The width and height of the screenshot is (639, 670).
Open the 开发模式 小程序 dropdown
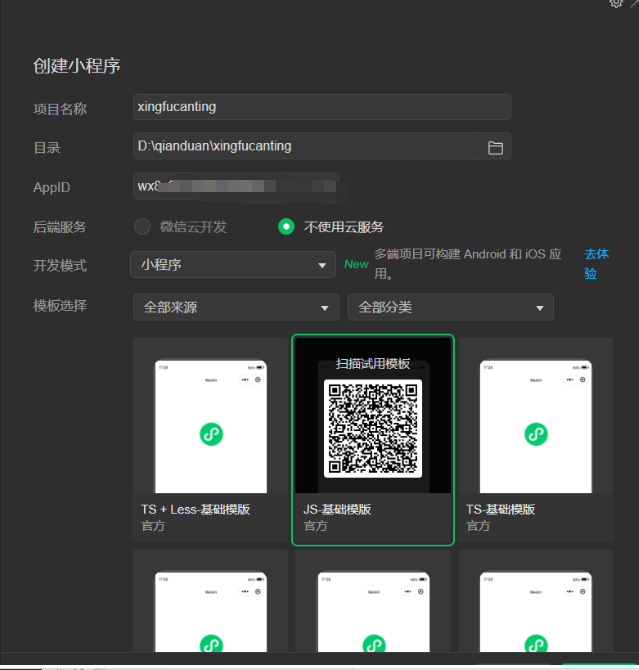pos(233,264)
